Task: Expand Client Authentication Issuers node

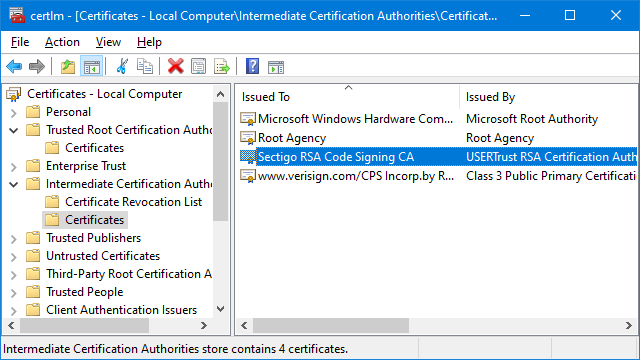Action: [13, 311]
